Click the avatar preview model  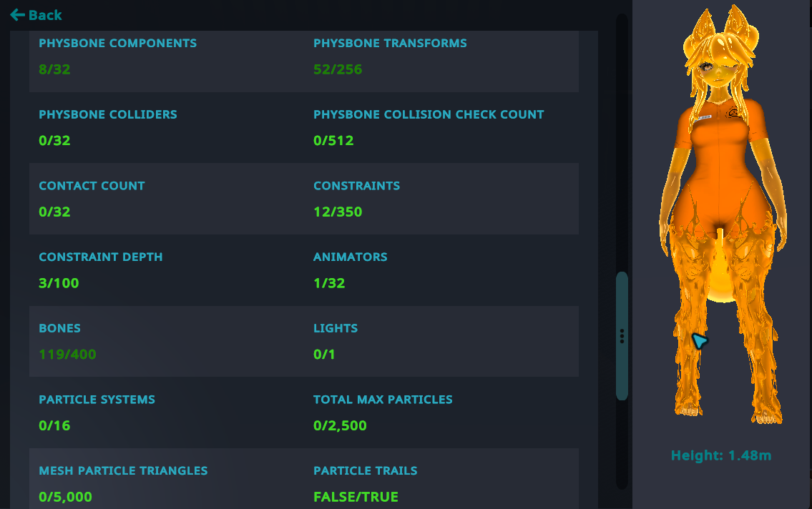pyautogui.click(x=723, y=214)
